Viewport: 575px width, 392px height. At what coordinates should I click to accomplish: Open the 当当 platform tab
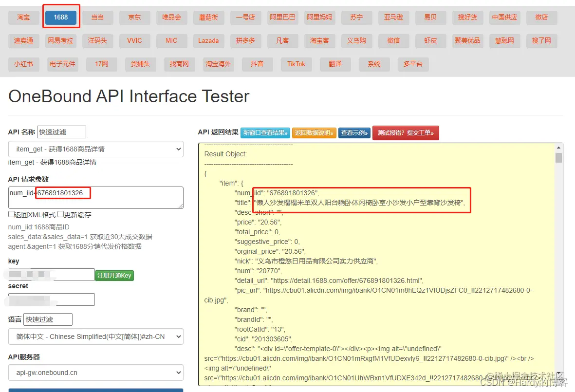[x=97, y=17]
